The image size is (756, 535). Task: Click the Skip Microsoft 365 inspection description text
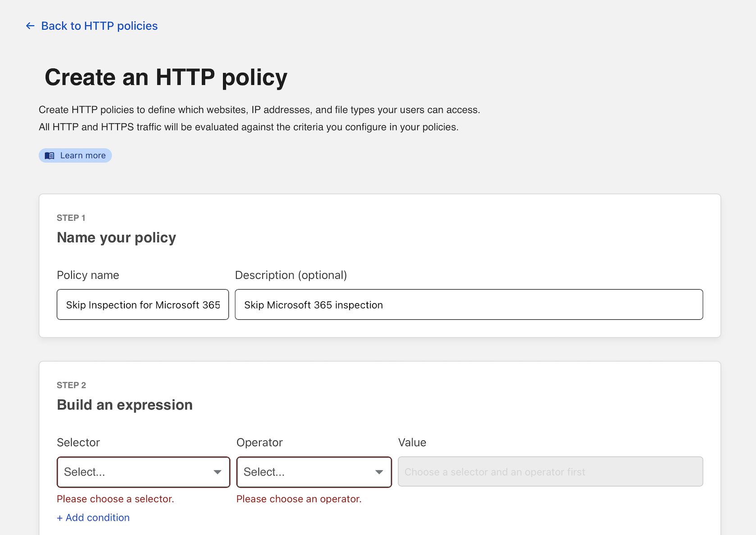tap(313, 304)
